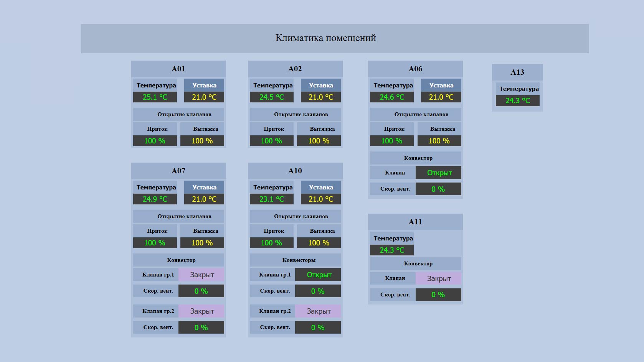Toggle A07 Клапан гр.1 Закрыт state
The image size is (644, 362).
[x=201, y=275]
